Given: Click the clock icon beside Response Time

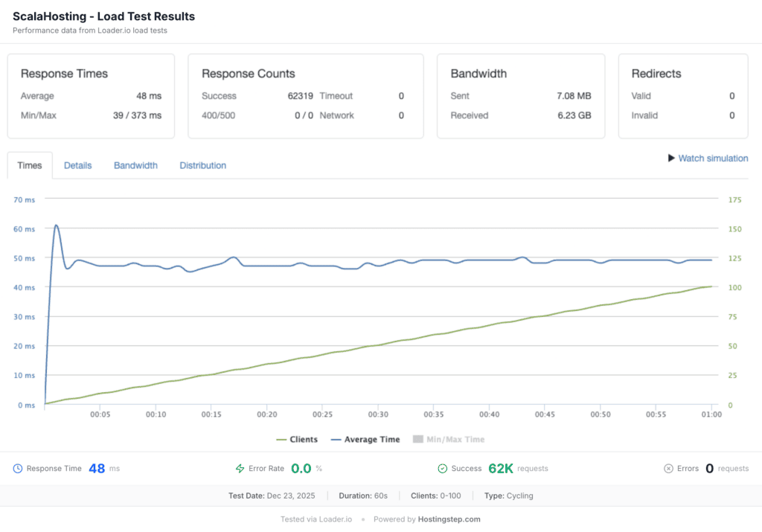Looking at the screenshot, I should pos(18,468).
